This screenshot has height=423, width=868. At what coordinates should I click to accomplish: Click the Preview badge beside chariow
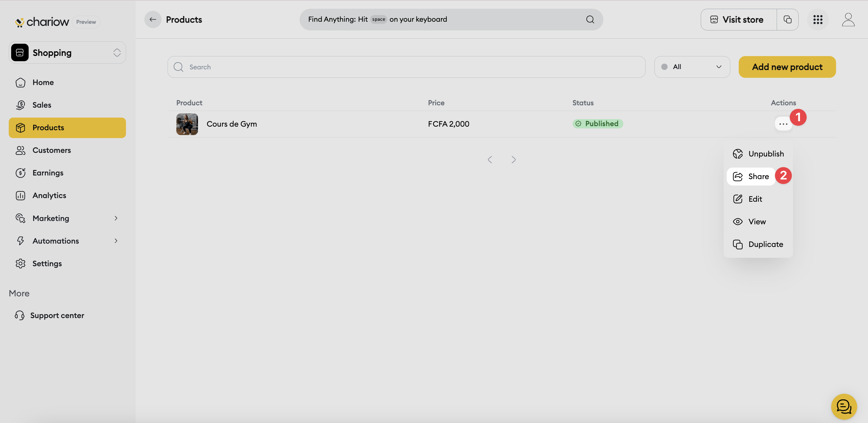[86, 22]
